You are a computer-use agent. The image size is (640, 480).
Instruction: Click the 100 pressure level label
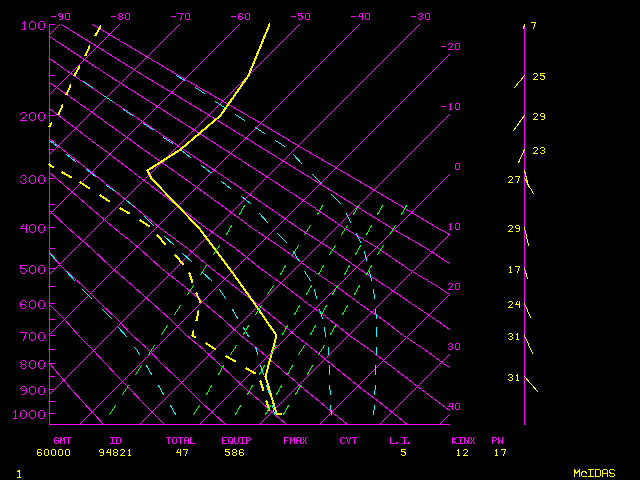pos(32,25)
